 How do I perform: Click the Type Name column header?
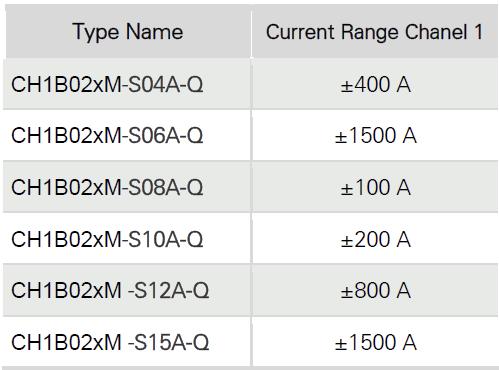[128, 32]
